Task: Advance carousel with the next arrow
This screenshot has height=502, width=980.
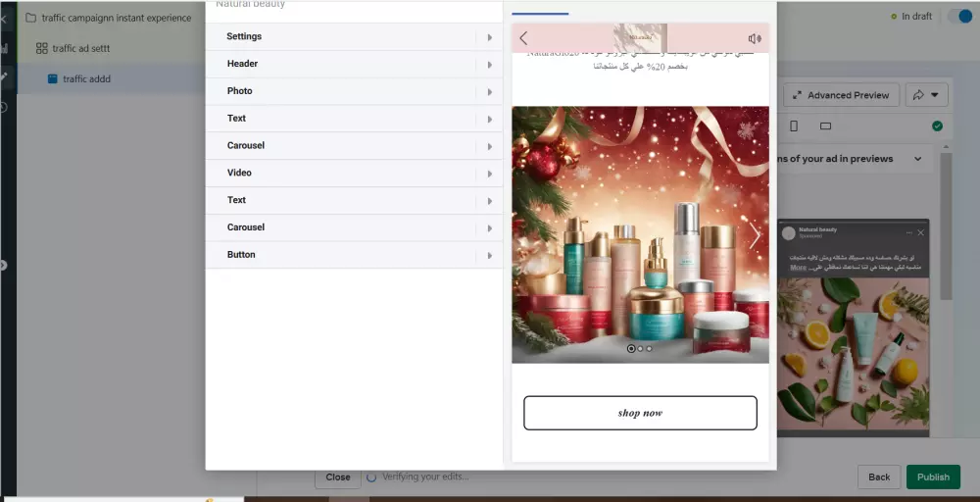Action: tap(755, 235)
